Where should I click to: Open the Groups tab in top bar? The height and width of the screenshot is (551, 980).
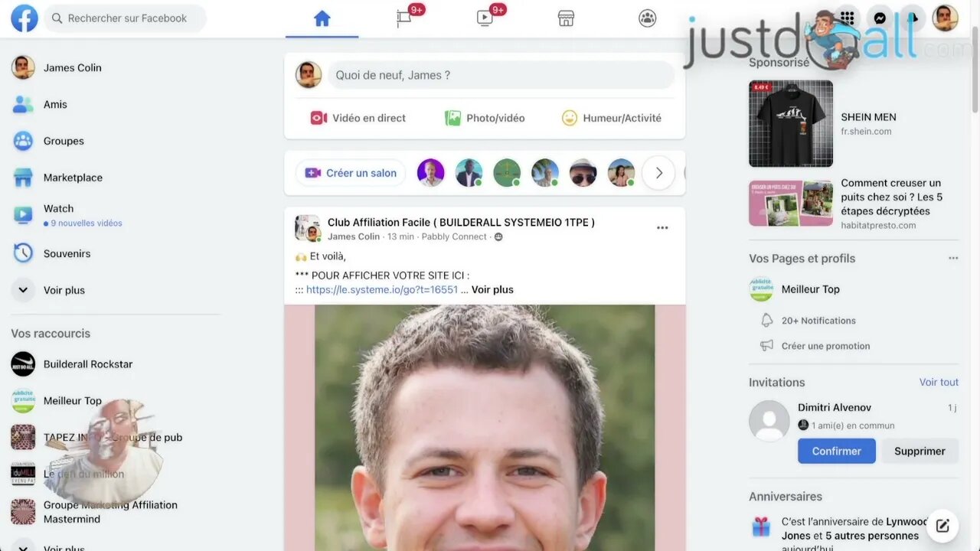(x=647, y=18)
